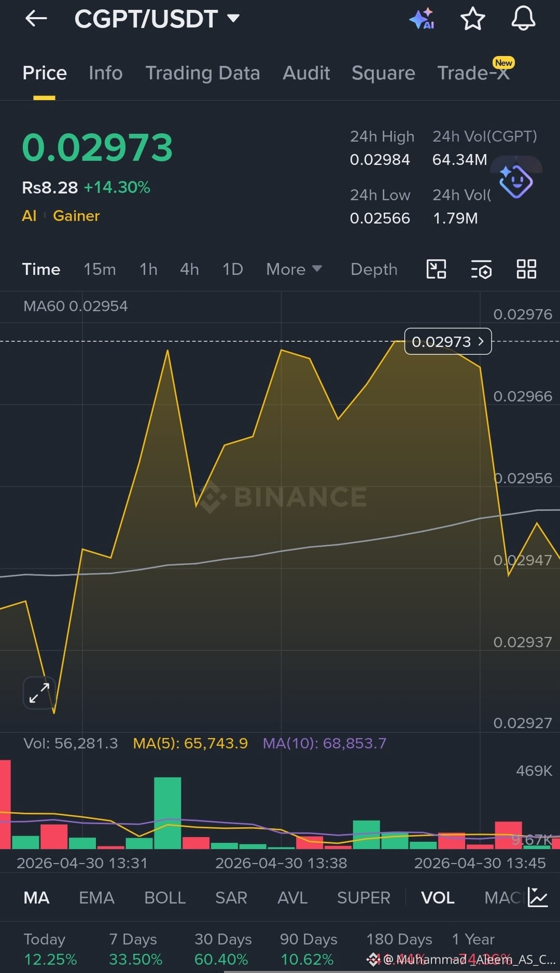Tap the floating smiley assistant icon
Screen dimensions: 560x973
point(515,182)
